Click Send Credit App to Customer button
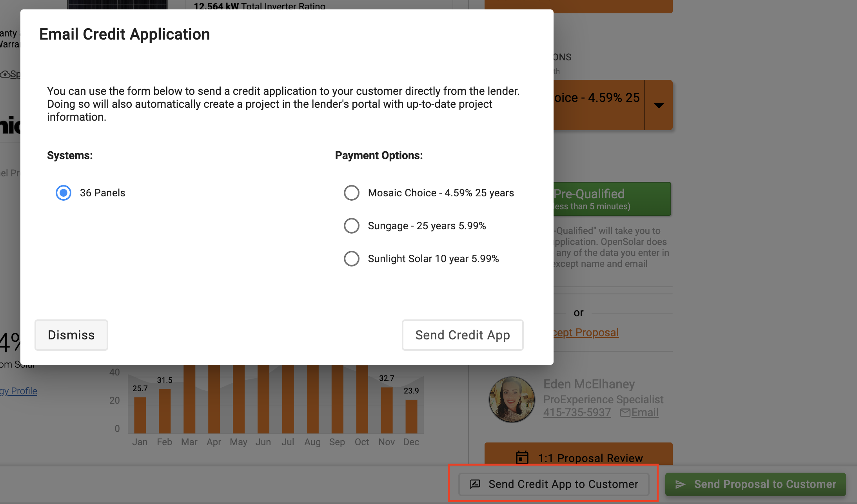857x504 pixels. 554,484
